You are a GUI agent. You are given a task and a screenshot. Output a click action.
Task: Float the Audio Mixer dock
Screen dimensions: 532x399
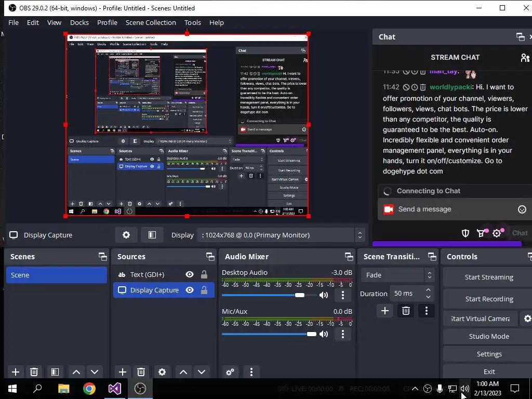349,257
